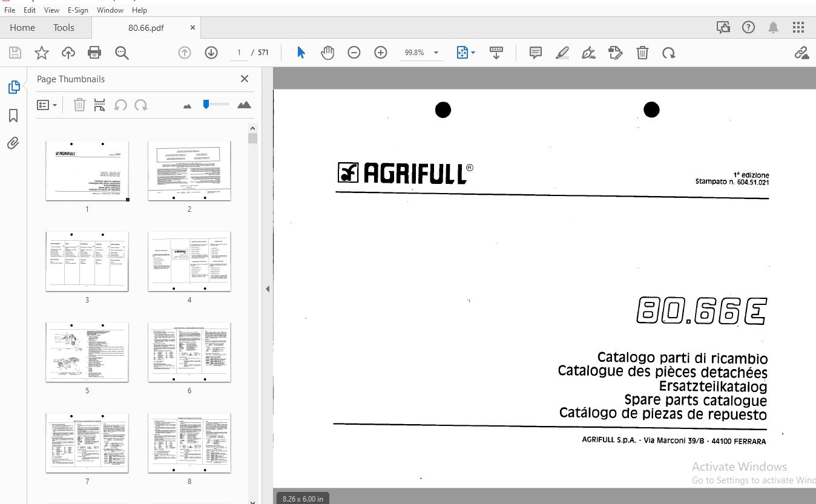This screenshot has width=816, height=504.
Task: Click the page number input field
Action: (239, 53)
